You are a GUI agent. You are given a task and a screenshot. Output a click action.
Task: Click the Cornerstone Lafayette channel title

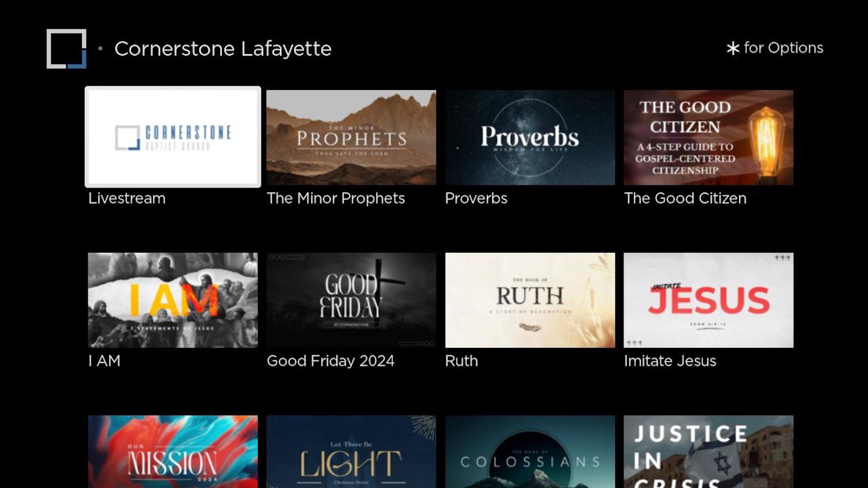tap(223, 49)
